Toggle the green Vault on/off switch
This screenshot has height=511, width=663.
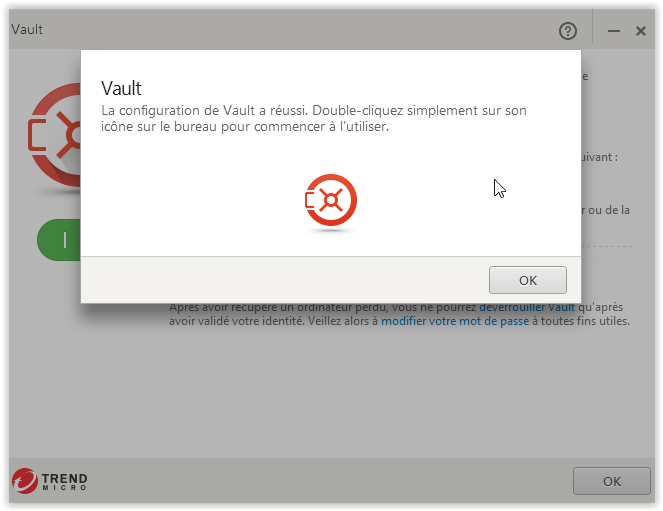pyautogui.click(x=59, y=240)
